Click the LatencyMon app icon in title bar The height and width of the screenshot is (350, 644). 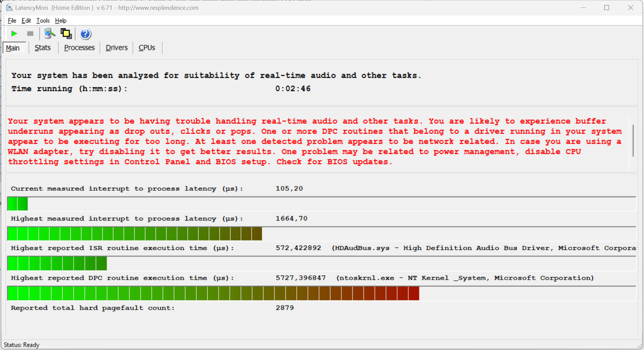coord(9,7)
